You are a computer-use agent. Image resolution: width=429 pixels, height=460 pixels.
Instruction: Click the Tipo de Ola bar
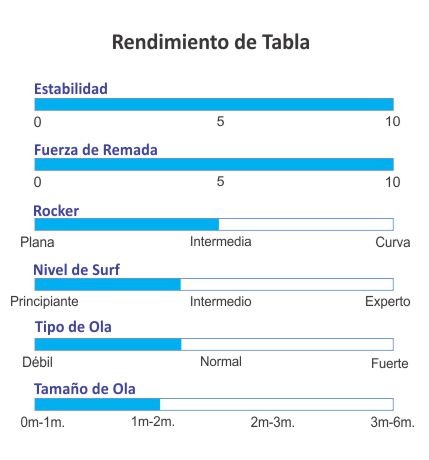click(x=214, y=344)
